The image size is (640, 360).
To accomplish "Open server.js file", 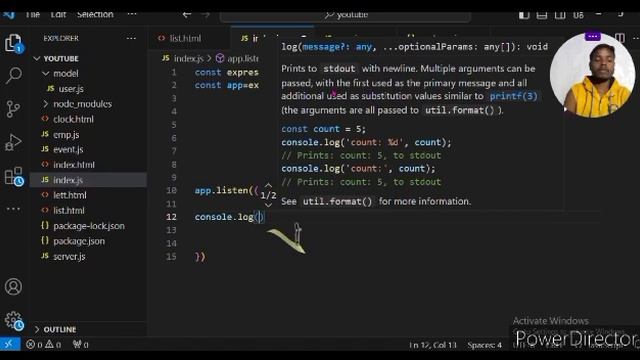I will click(69, 256).
